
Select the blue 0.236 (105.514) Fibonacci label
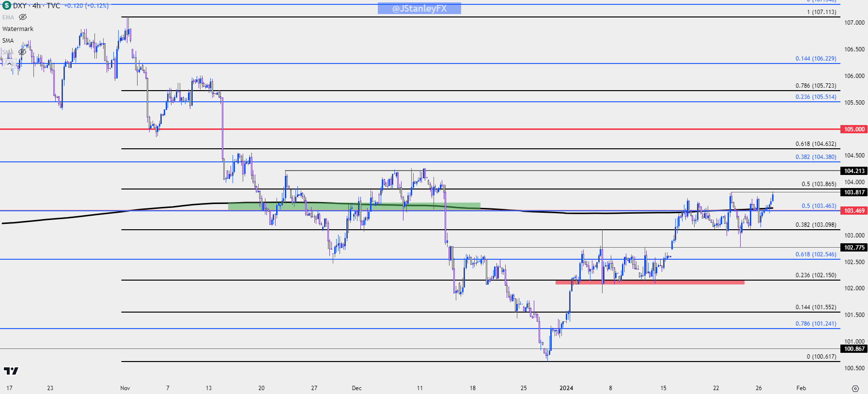[x=816, y=97]
